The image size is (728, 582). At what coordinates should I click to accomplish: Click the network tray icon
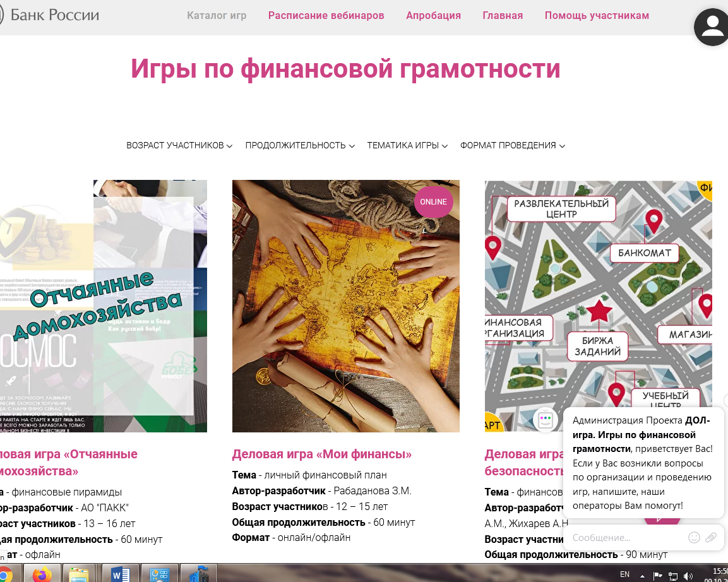pos(672,576)
